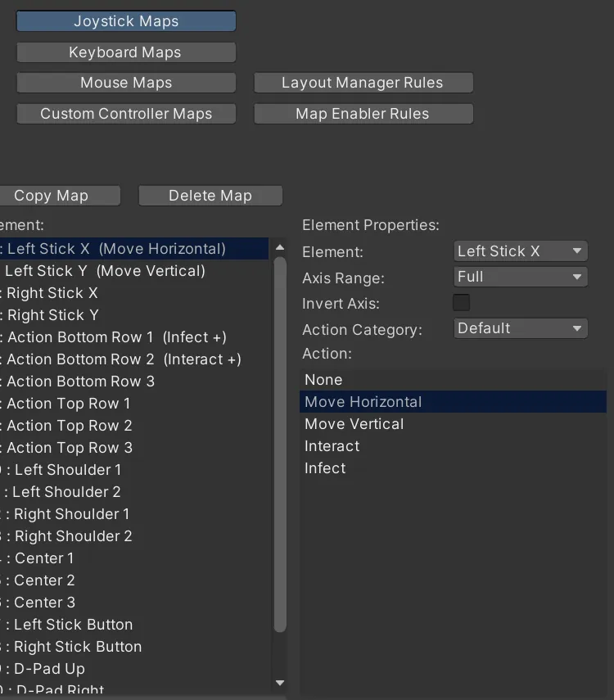Select Move Horizontal in the Action list
The image size is (614, 700).
[453, 402]
